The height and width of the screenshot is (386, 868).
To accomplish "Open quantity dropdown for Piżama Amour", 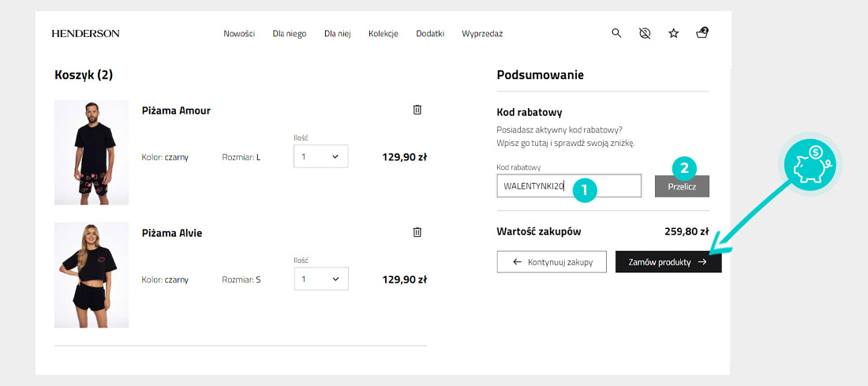I will coord(320,157).
